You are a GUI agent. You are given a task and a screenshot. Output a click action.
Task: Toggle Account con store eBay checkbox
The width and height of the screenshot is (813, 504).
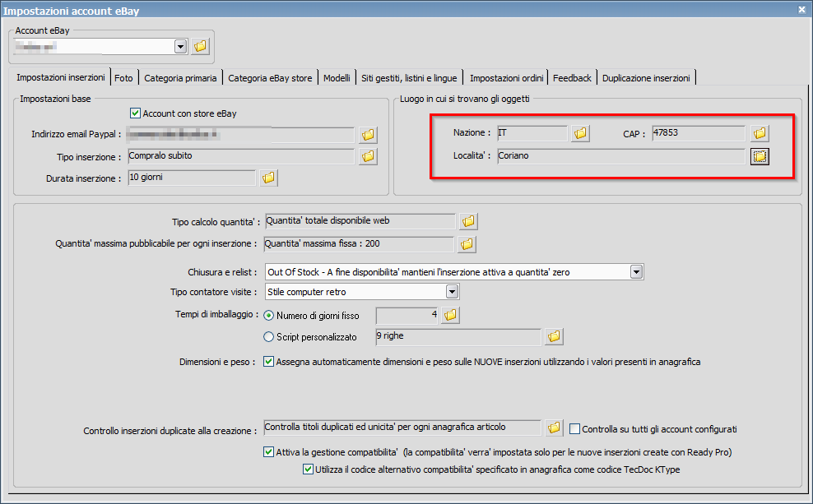[x=135, y=113]
